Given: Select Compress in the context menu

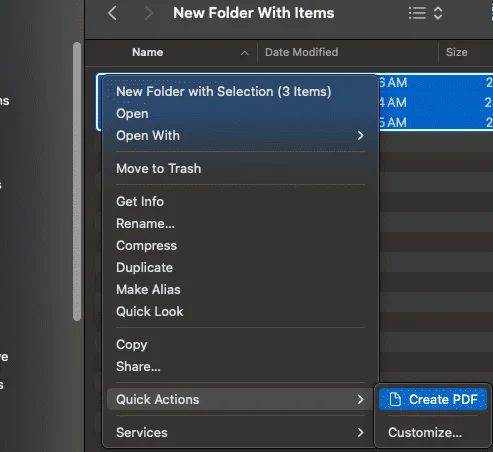Looking at the screenshot, I should pos(146,246).
